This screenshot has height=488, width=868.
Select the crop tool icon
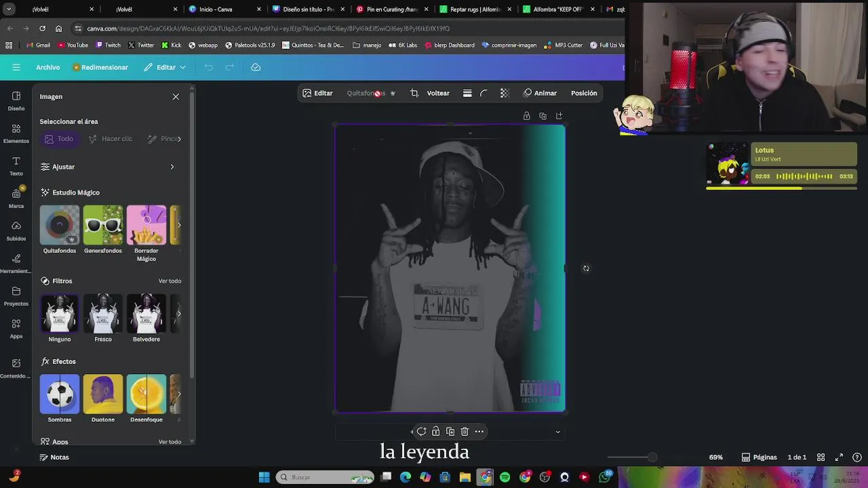coord(414,93)
